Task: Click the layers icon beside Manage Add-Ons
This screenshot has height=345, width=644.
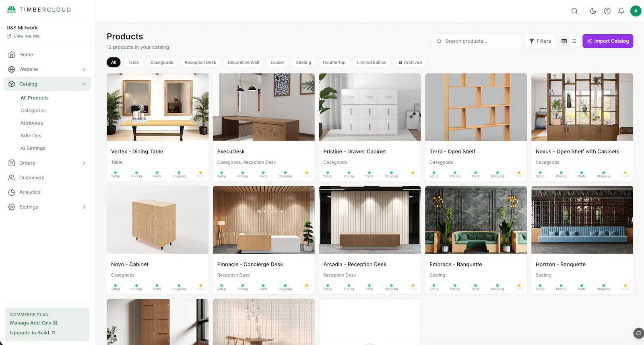Action: tap(55, 323)
